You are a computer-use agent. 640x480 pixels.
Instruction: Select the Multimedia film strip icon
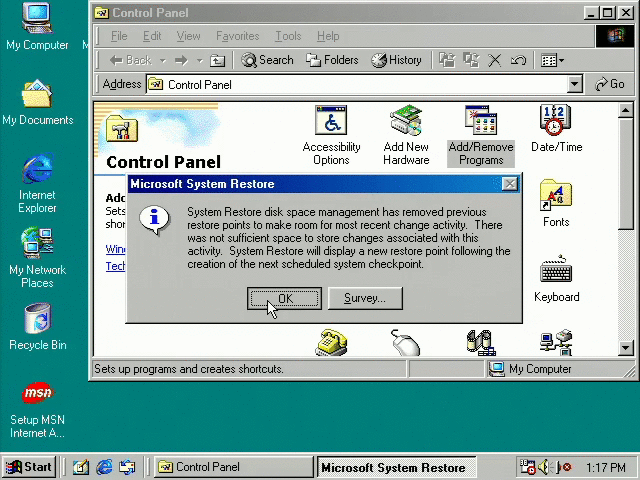click(481, 343)
